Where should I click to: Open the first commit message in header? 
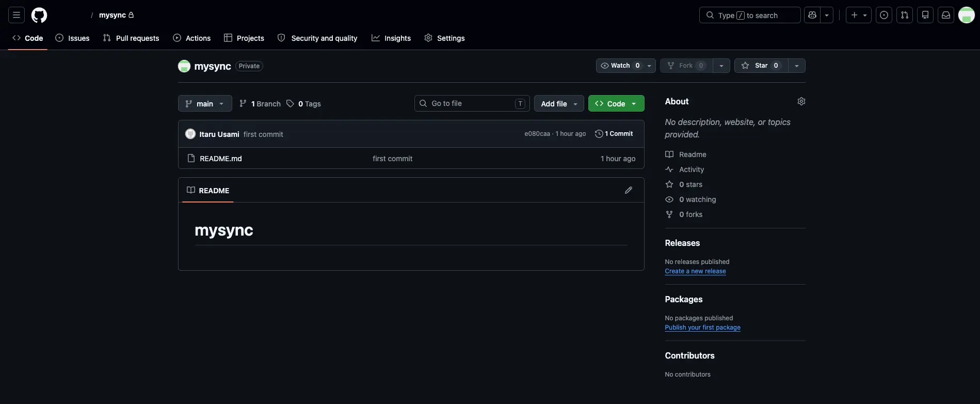click(263, 134)
